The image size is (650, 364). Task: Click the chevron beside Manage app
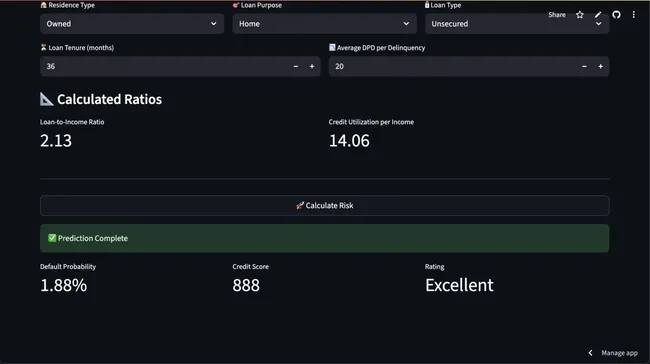(590, 353)
